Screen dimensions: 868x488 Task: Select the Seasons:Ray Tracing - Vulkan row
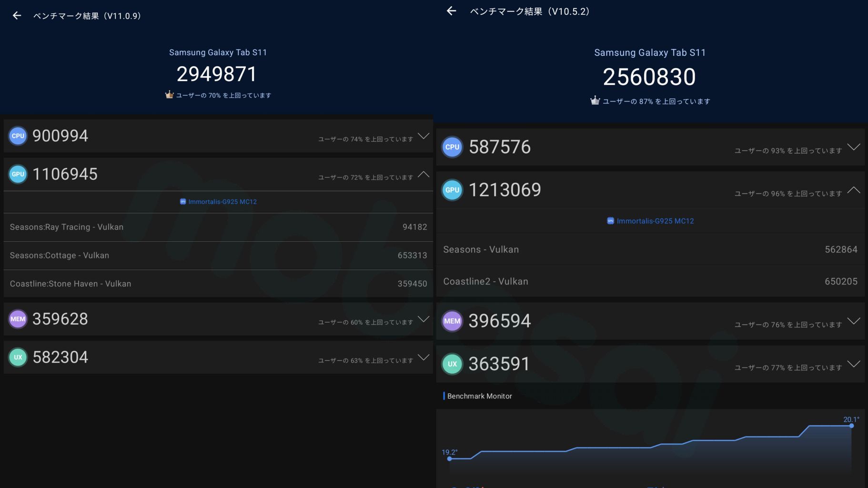point(218,227)
